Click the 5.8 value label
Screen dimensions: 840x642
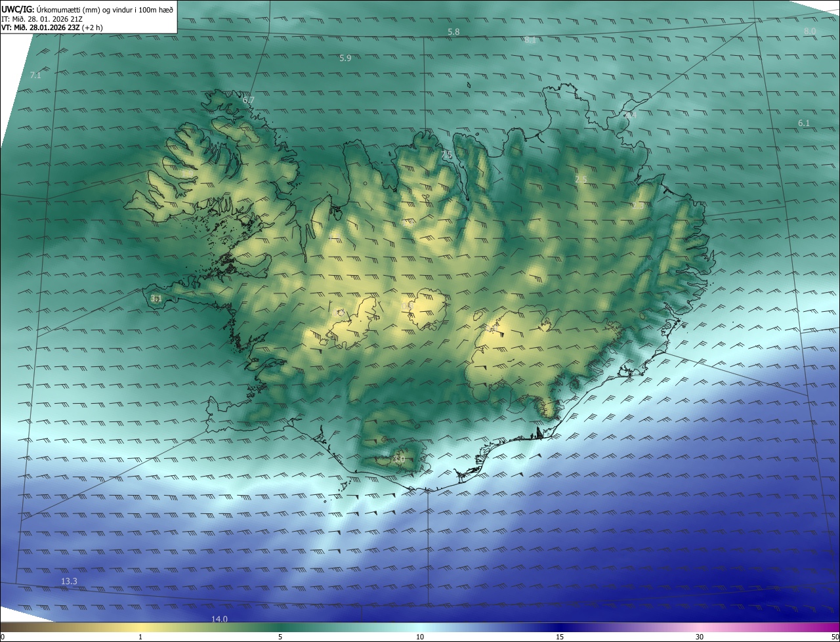[453, 32]
